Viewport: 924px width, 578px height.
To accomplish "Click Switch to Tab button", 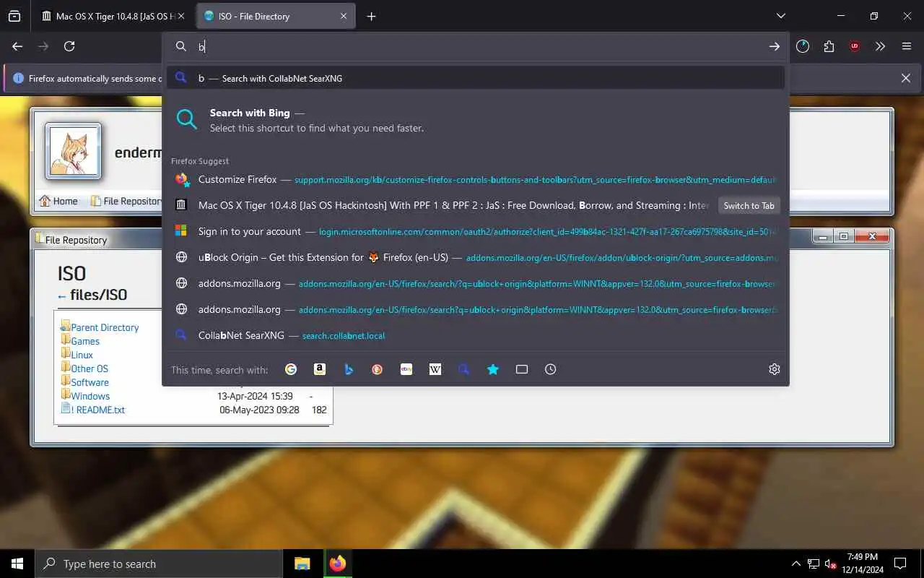I will pos(749,205).
